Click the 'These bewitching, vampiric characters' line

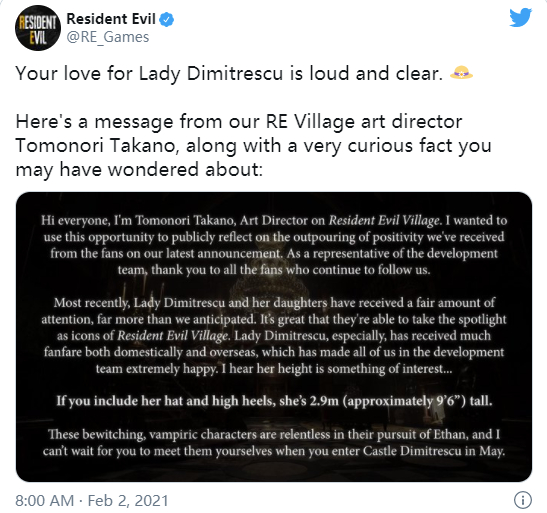click(x=274, y=435)
